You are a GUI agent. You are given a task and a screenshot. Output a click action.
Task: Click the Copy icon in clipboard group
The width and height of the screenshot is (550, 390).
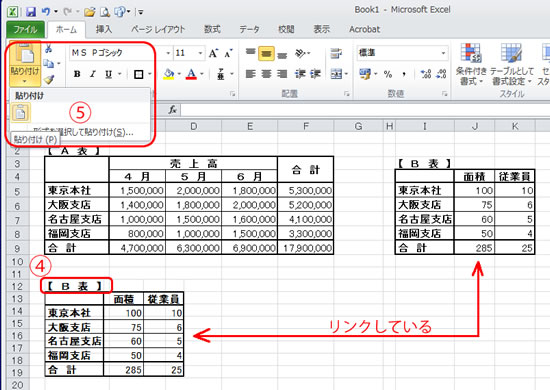[x=49, y=64]
